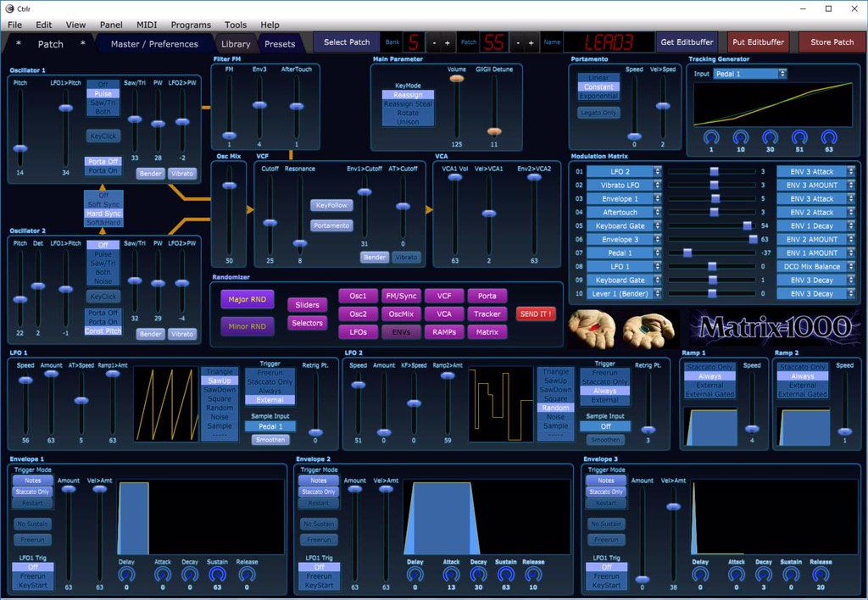This screenshot has height=600, width=868.
Task: Click Put Editbuffer
Action: (x=759, y=42)
